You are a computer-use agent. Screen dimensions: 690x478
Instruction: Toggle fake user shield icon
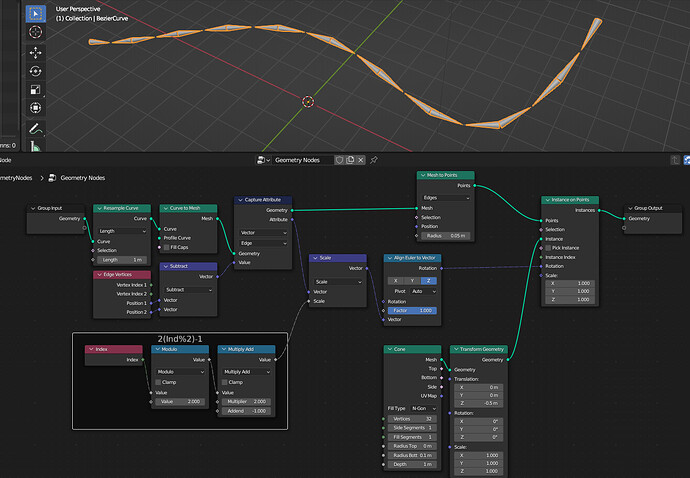[x=339, y=160]
